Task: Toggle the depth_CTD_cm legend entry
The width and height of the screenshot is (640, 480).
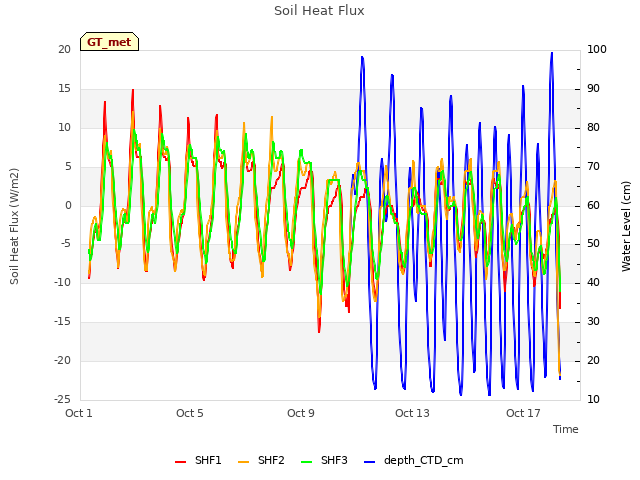Action: point(413,460)
